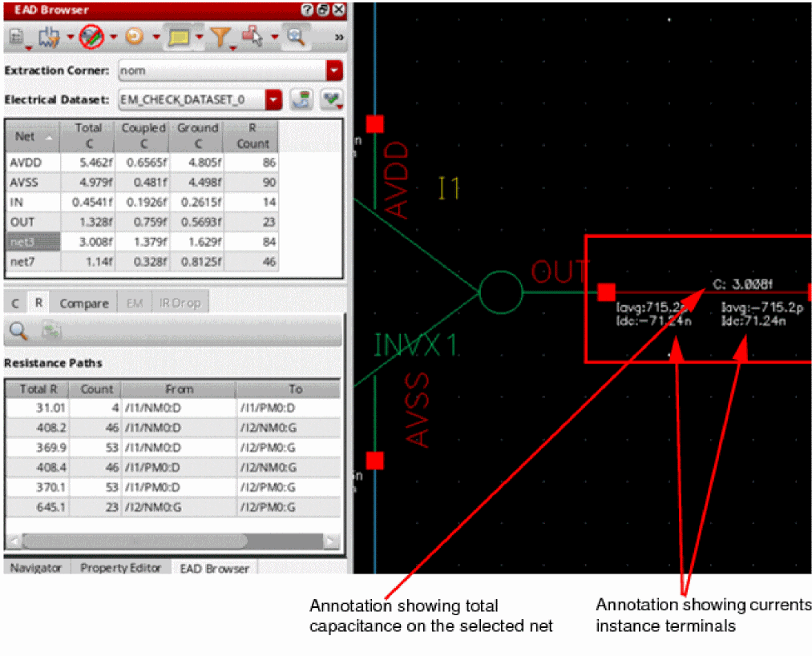Switch to the Property Editor tab

click(x=120, y=568)
